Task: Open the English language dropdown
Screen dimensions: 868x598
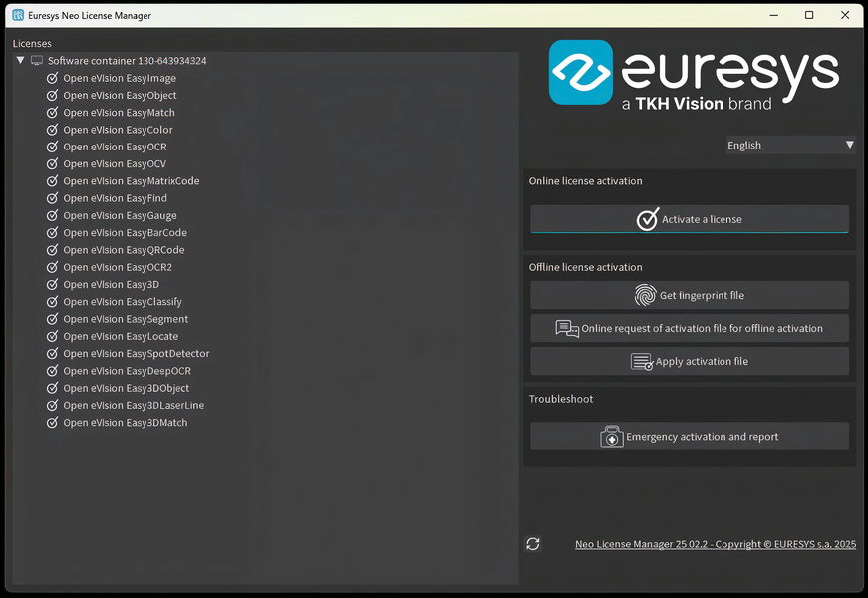Action: (x=790, y=145)
